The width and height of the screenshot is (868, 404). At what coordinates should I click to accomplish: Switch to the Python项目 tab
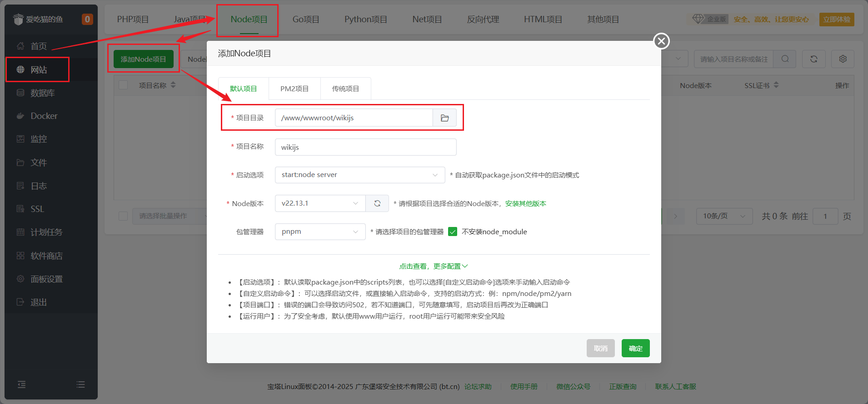tap(365, 20)
